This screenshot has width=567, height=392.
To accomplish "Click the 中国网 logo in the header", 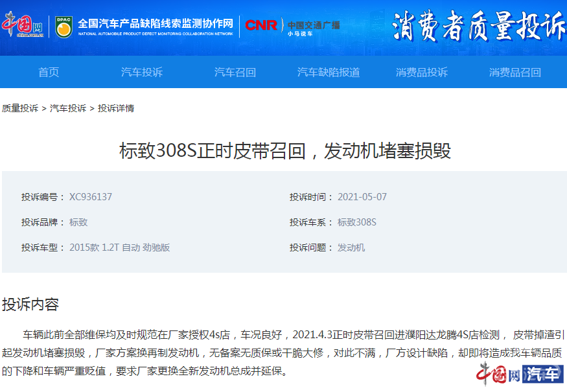I will point(23,25).
